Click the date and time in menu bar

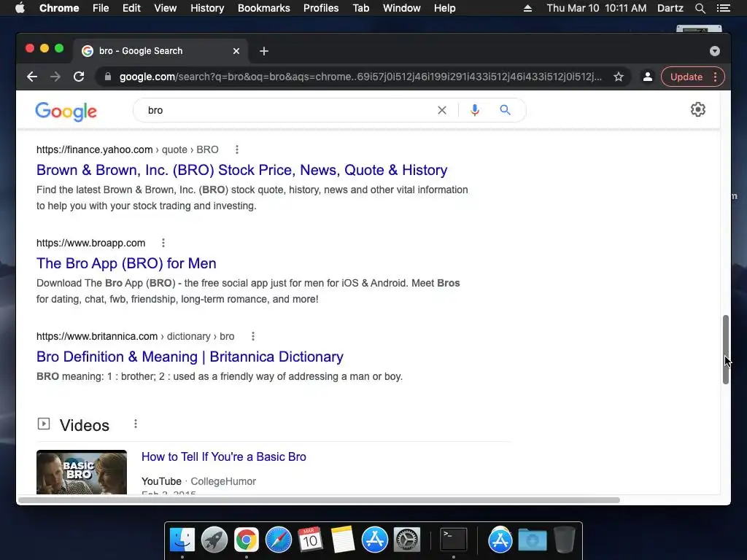click(x=597, y=8)
